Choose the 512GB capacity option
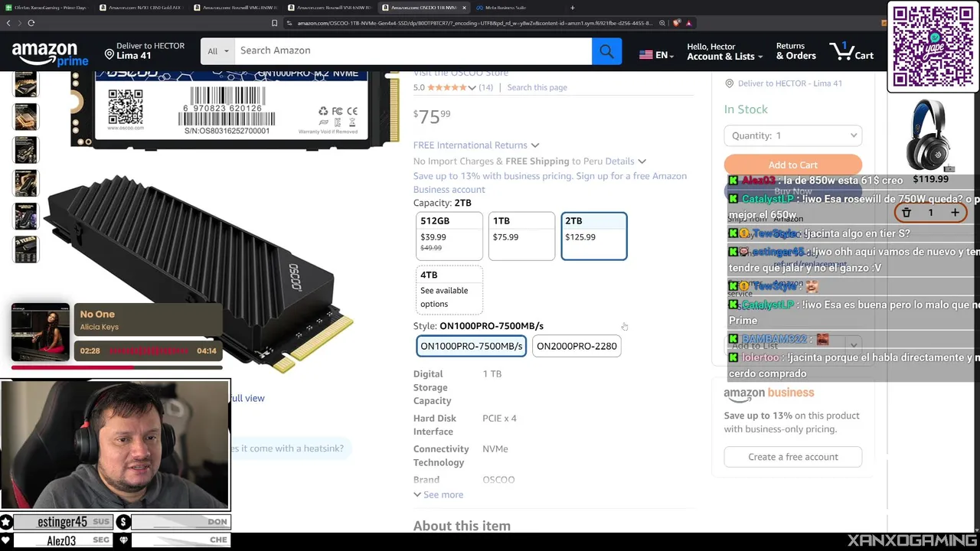Screen dimensions: 980x551 coord(449,236)
